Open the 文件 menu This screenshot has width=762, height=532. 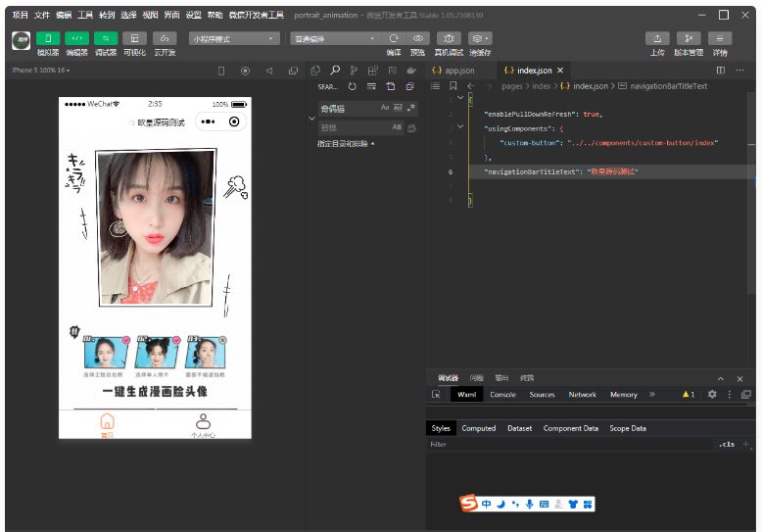[x=42, y=15]
